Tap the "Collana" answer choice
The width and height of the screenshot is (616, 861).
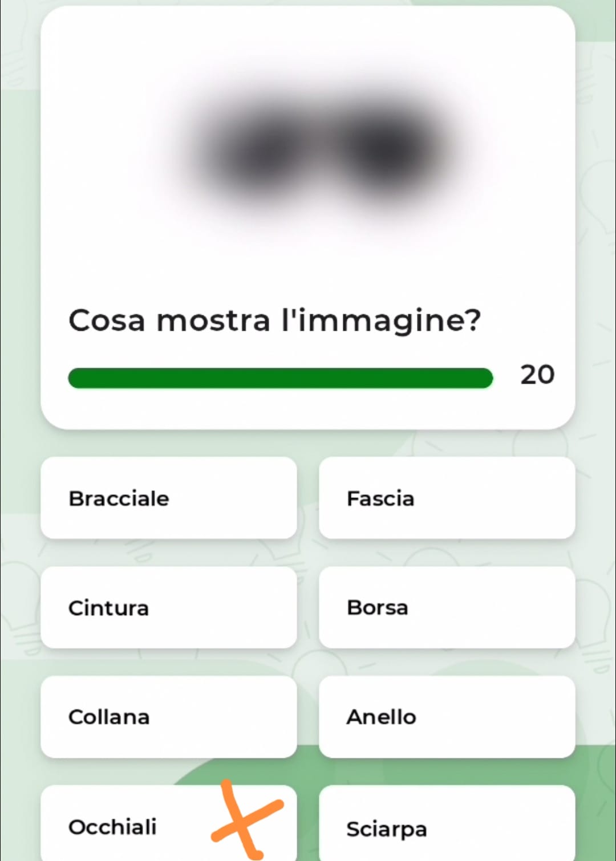[x=169, y=717]
